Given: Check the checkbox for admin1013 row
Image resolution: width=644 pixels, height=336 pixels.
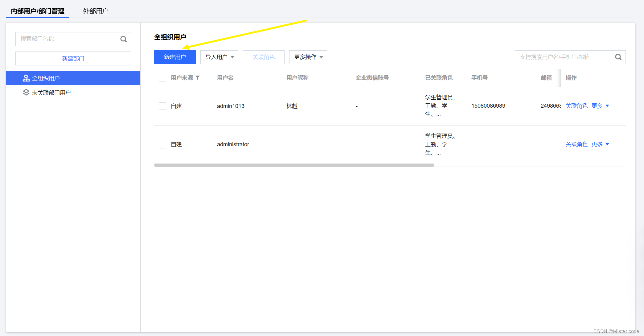Looking at the screenshot, I should click(x=162, y=106).
